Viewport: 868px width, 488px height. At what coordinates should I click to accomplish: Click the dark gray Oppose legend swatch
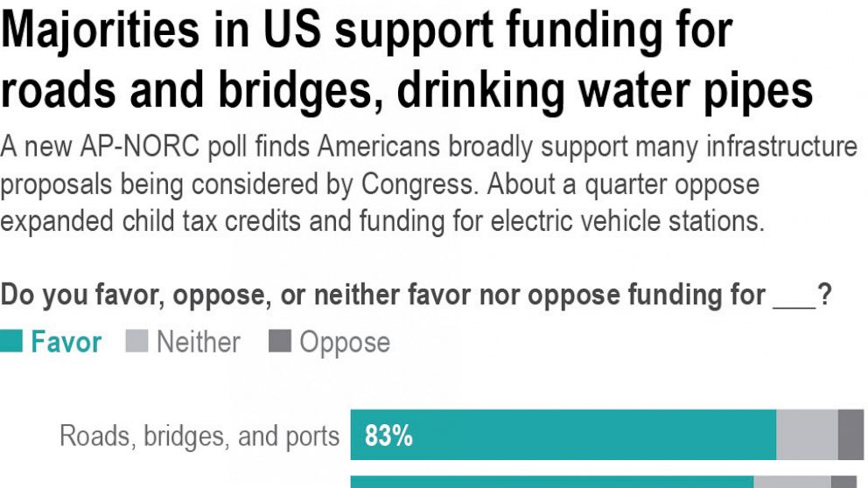tap(280, 342)
